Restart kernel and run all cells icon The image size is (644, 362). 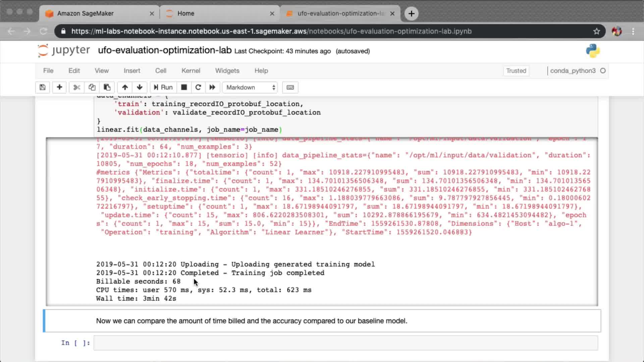pos(212,87)
